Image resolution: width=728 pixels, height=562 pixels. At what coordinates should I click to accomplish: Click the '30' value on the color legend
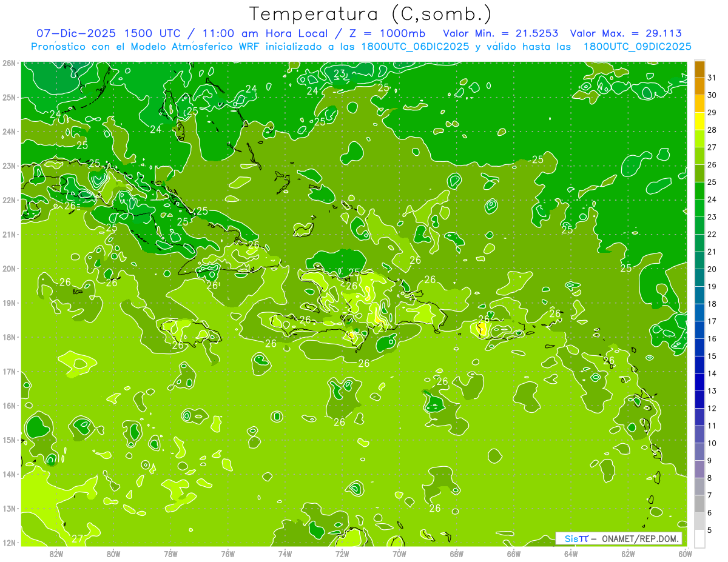click(712, 95)
